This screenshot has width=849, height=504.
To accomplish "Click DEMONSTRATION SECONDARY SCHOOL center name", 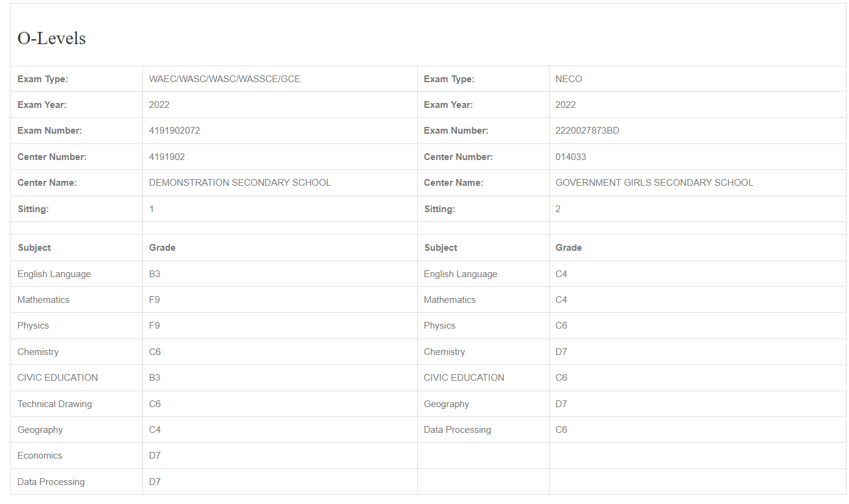I will point(240,183).
